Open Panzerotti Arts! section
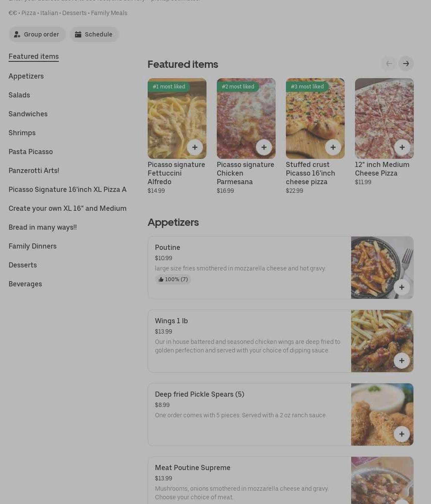Image resolution: width=431 pixels, height=504 pixels. click(x=34, y=171)
